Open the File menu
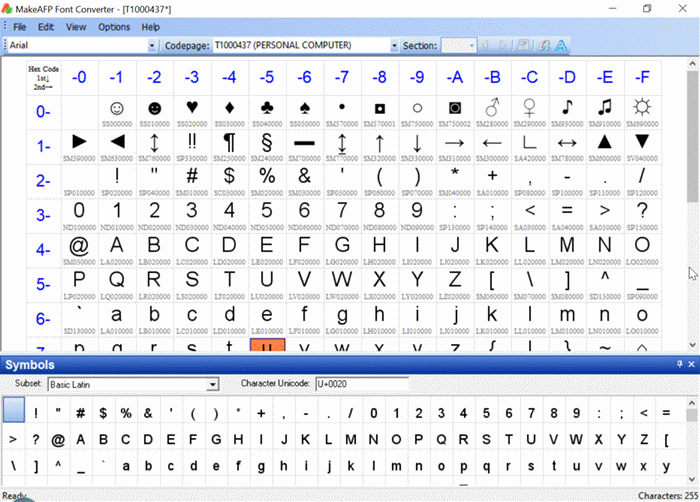This screenshot has width=700, height=502. [x=19, y=27]
